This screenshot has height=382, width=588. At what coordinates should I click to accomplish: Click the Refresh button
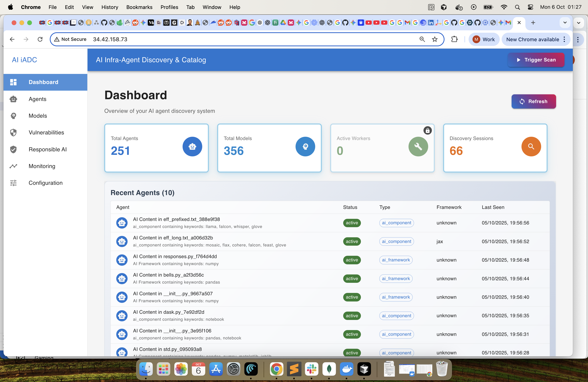[x=534, y=101]
